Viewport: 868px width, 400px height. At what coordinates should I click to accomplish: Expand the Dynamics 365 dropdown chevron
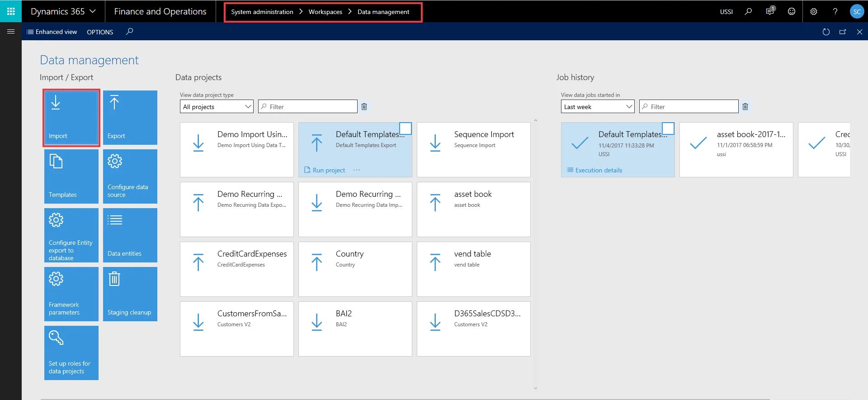pos(93,11)
